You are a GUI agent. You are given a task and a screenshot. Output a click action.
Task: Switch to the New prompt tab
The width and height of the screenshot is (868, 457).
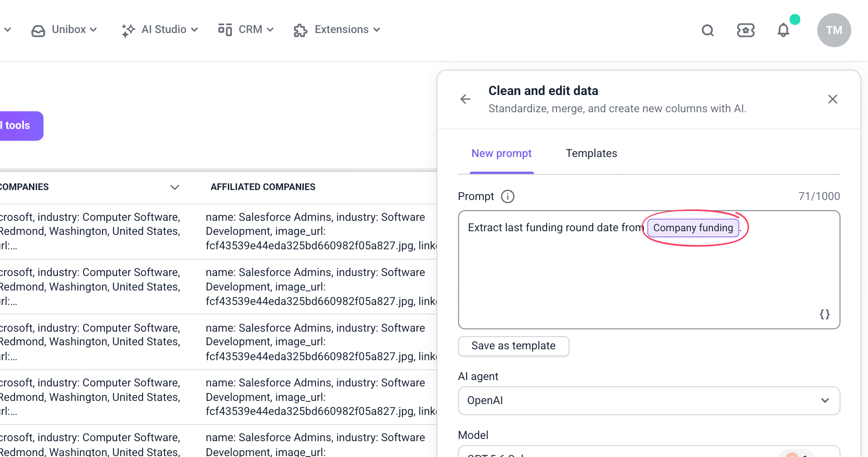point(501,153)
